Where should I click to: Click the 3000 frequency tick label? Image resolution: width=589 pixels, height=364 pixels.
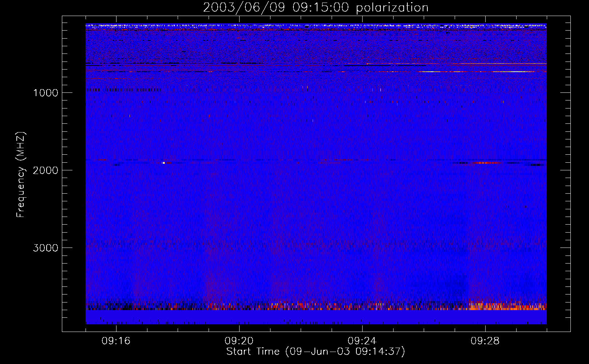pos(46,248)
